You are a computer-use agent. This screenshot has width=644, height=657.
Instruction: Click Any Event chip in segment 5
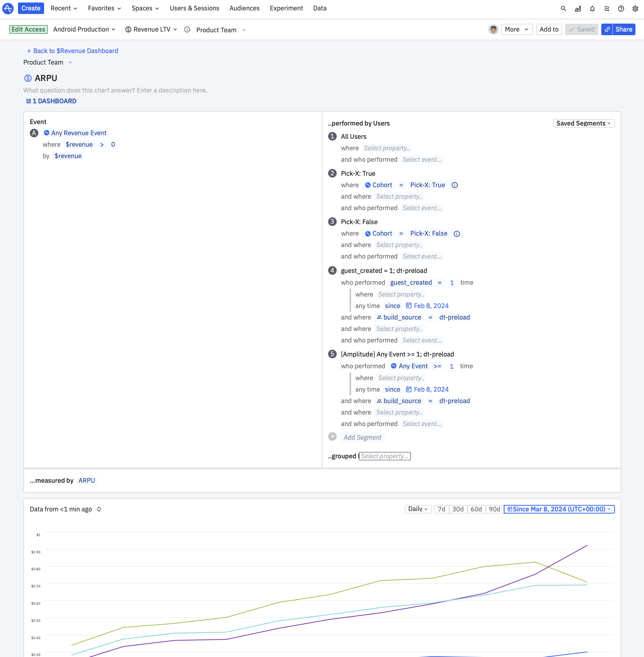tap(409, 366)
